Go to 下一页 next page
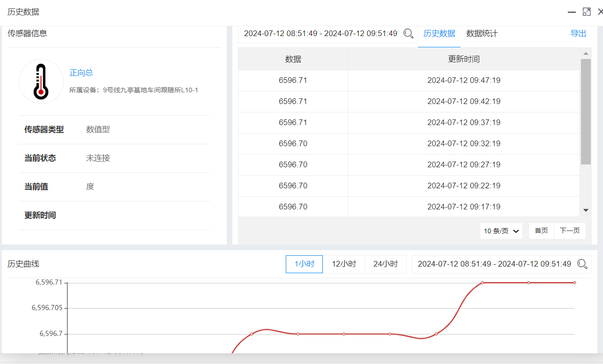This screenshot has height=364, width=603. pos(570,231)
